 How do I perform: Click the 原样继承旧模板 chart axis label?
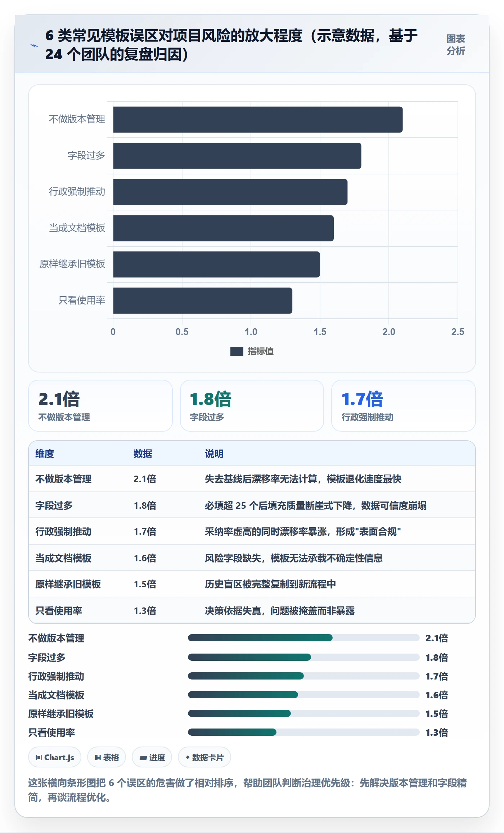pyautogui.click(x=72, y=264)
